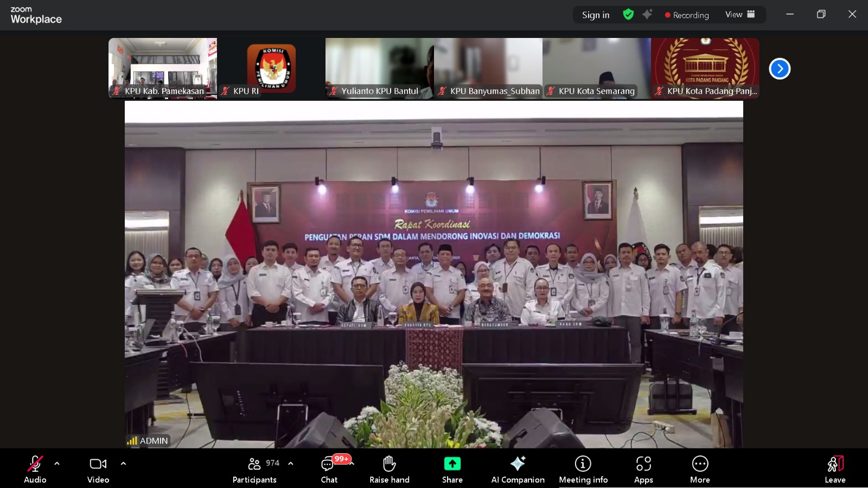Open the View layout menu
The height and width of the screenshot is (488, 868).
tap(740, 15)
